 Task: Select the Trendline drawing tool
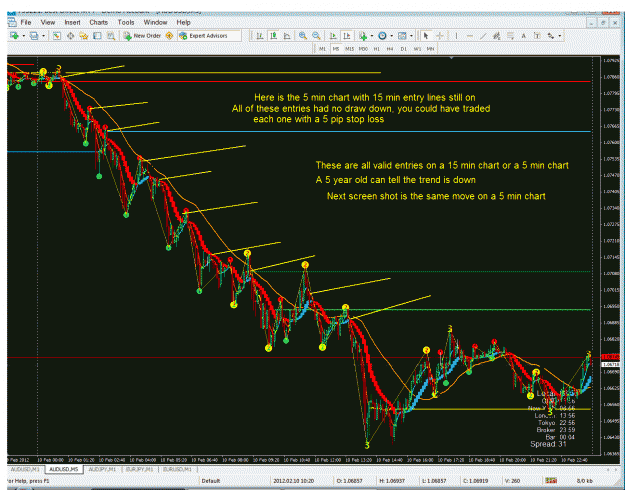click(483, 36)
